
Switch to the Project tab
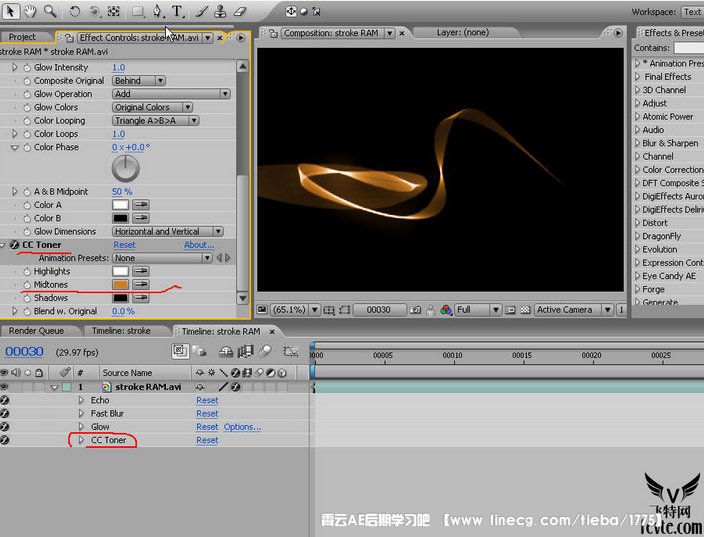point(22,37)
